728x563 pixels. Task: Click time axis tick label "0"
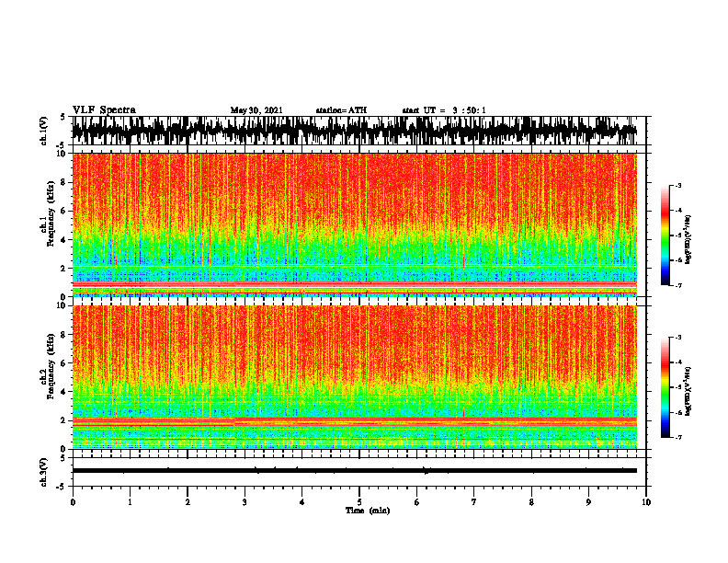point(73,502)
